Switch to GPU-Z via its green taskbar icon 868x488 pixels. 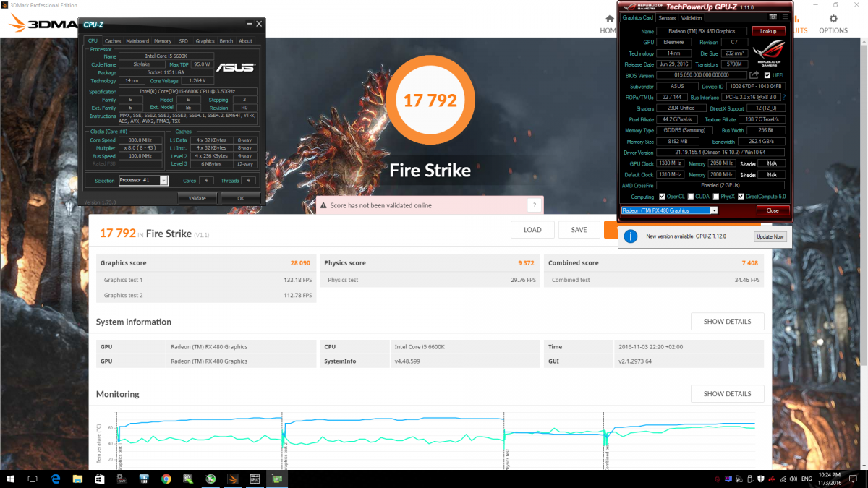[x=276, y=479]
